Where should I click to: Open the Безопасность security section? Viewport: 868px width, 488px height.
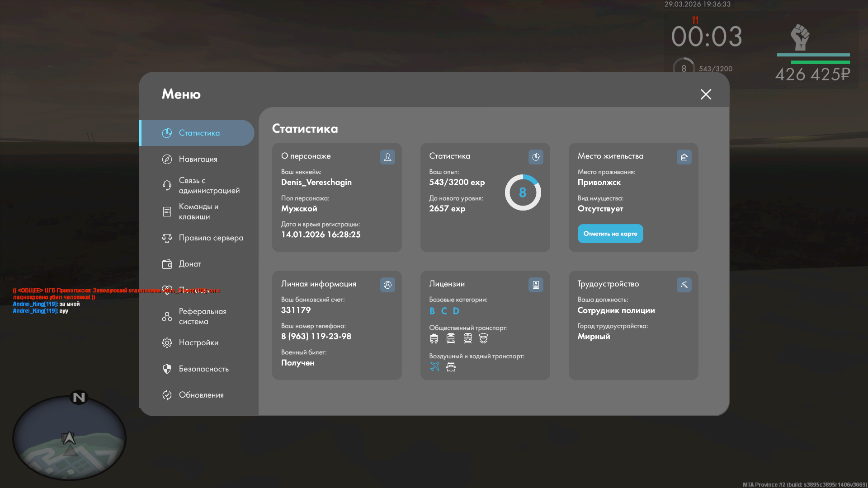203,369
